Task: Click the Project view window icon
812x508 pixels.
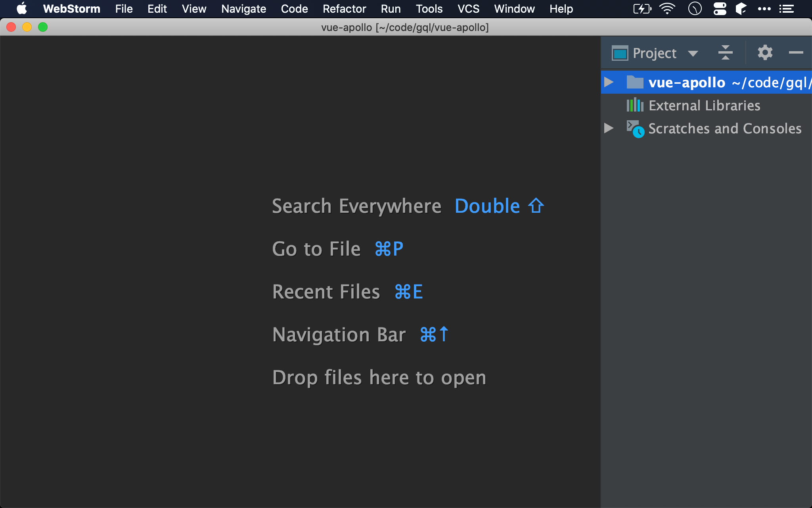Action: click(620, 53)
